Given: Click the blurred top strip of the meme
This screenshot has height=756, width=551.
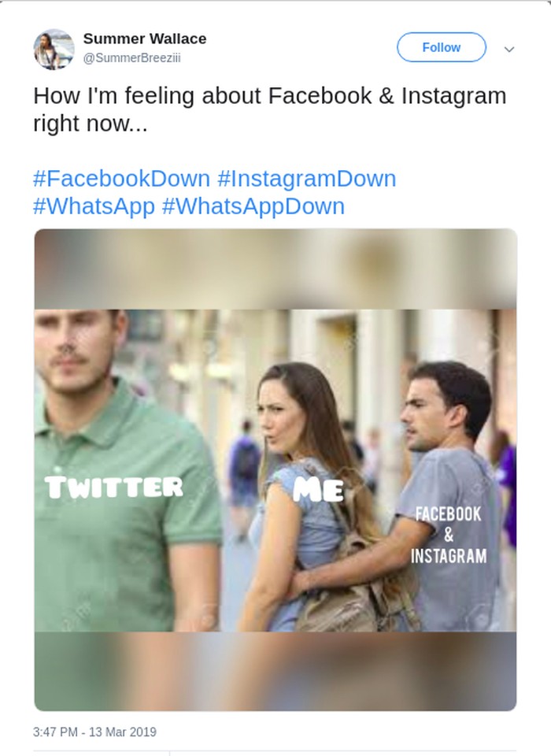Looking at the screenshot, I should [x=275, y=268].
